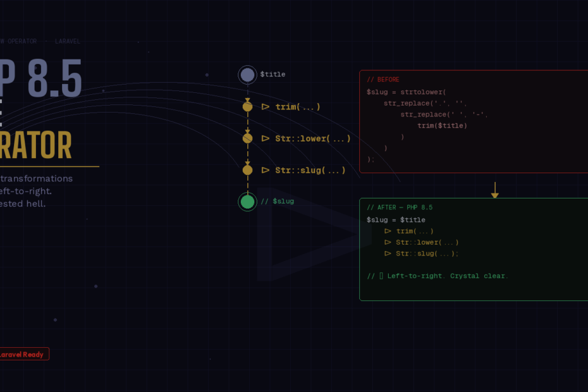Image resolution: width=588 pixels, height=392 pixels.
Task: Click the purple $title node circle
Action: 247,75
